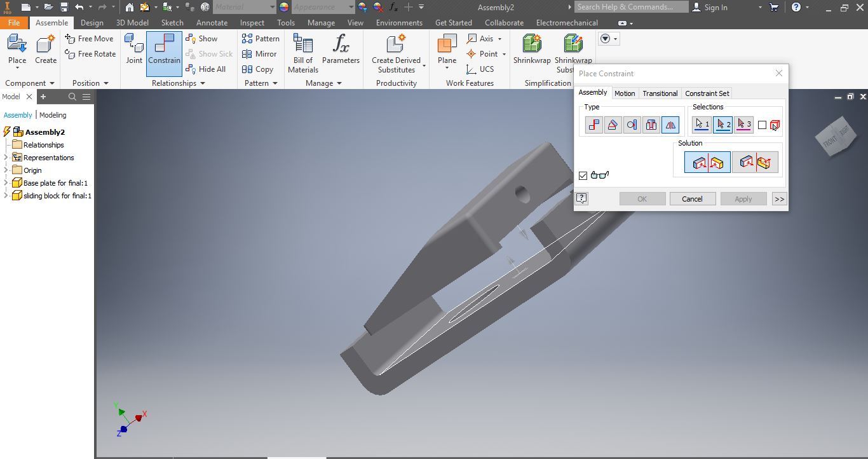The height and width of the screenshot is (459, 868).
Task: Click the Create component tool
Action: coord(46,50)
